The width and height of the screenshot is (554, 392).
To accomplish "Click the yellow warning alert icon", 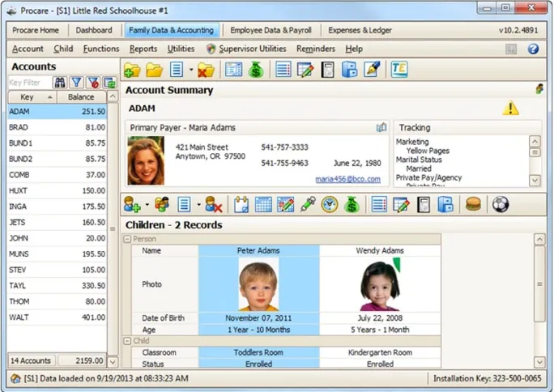I will point(510,108).
